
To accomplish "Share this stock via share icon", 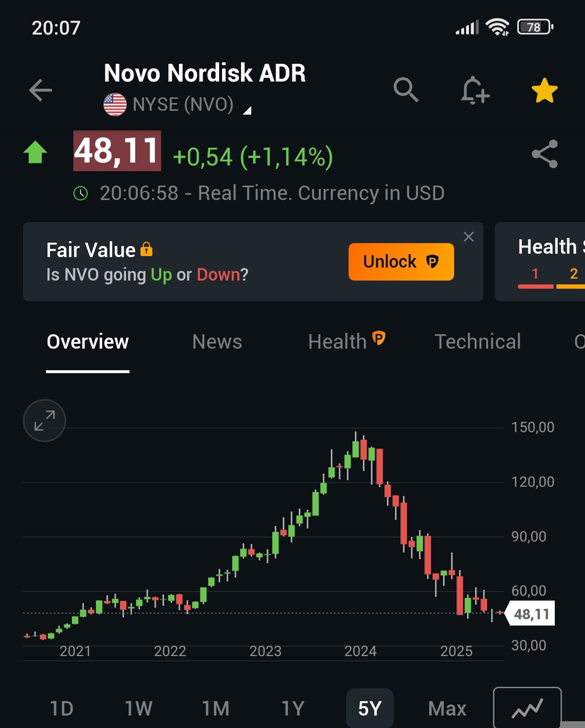I will pos(544,154).
